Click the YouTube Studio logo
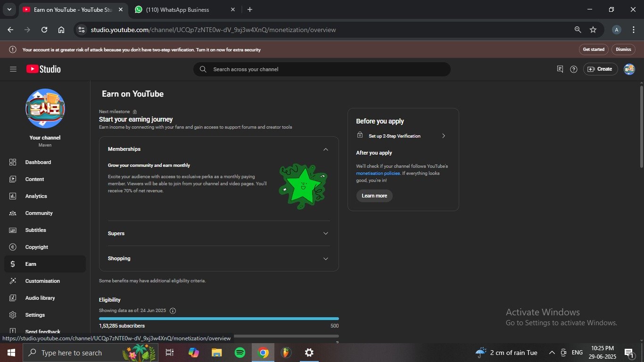 (43, 69)
